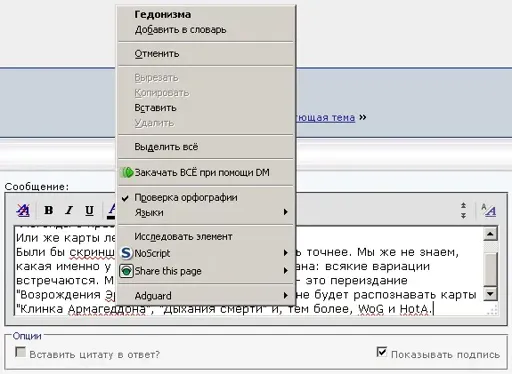512x374 pixels.
Task: Choose "Вставить" from the context menu
Action: tap(206, 108)
